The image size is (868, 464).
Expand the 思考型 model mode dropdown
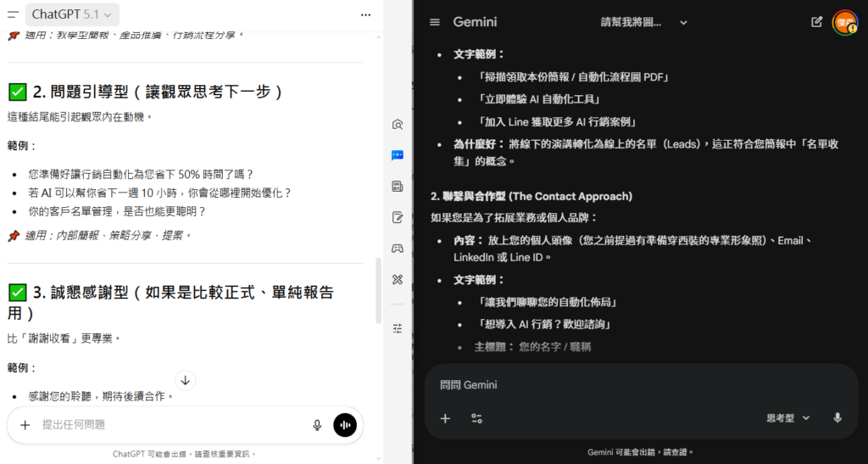point(788,418)
